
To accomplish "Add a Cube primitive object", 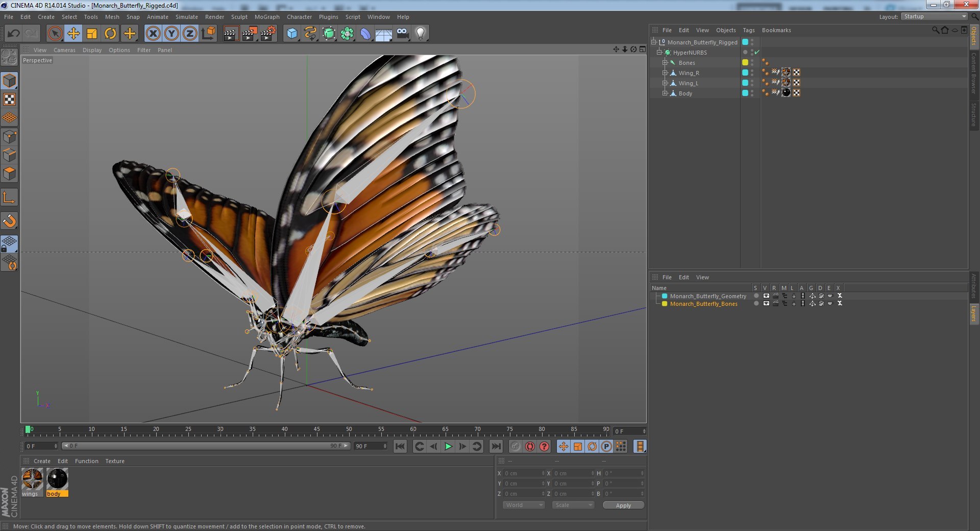I will click(x=292, y=34).
